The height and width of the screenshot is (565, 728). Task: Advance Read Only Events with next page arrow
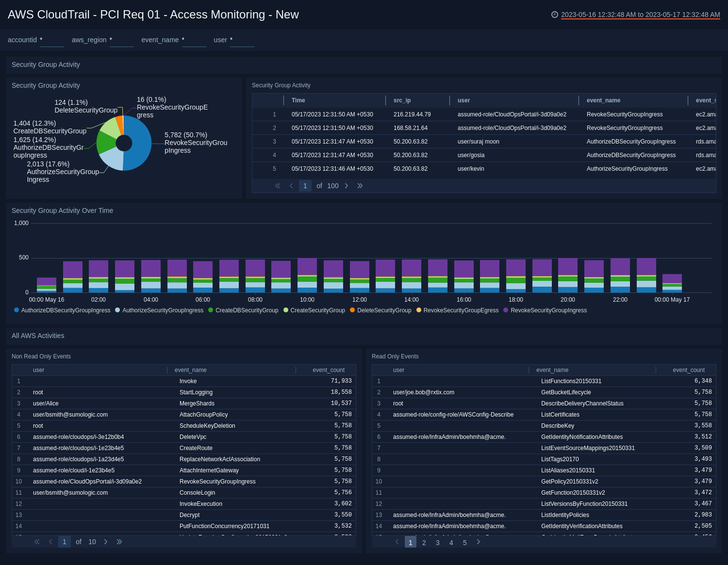coord(478,542)
